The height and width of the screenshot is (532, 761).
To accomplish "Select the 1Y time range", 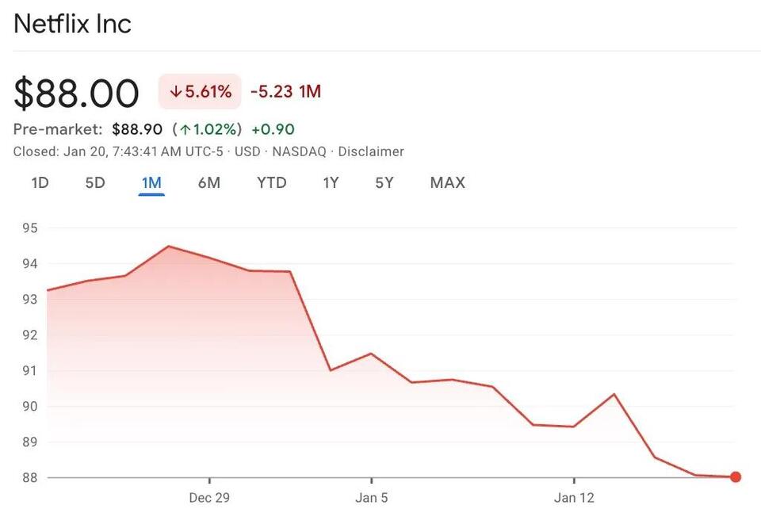I will [x=331, y=183].
